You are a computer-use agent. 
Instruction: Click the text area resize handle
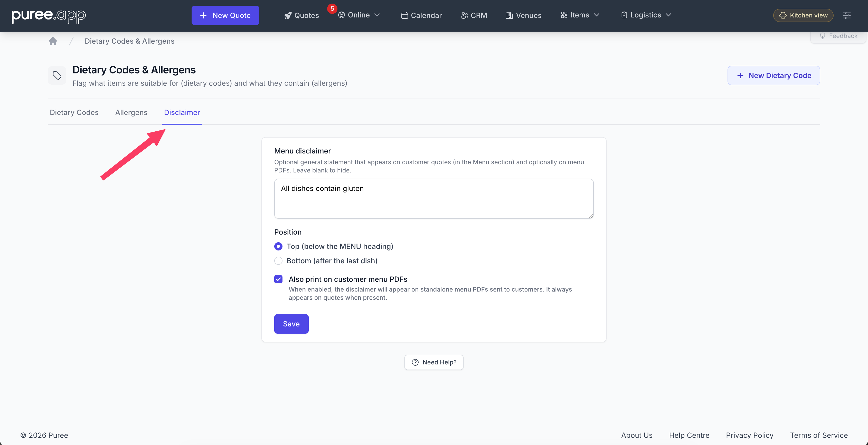click(x=591, y=216)
